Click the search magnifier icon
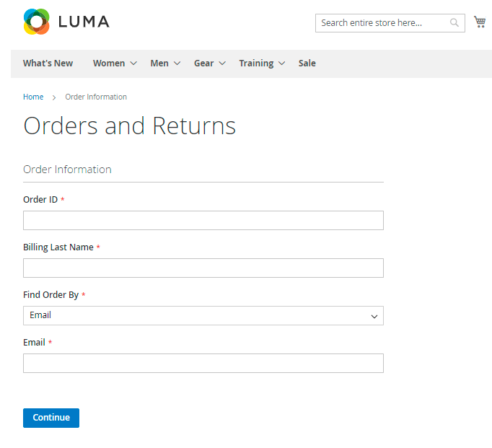This screenshot has height=448, width=492. [x=454, y=23]
